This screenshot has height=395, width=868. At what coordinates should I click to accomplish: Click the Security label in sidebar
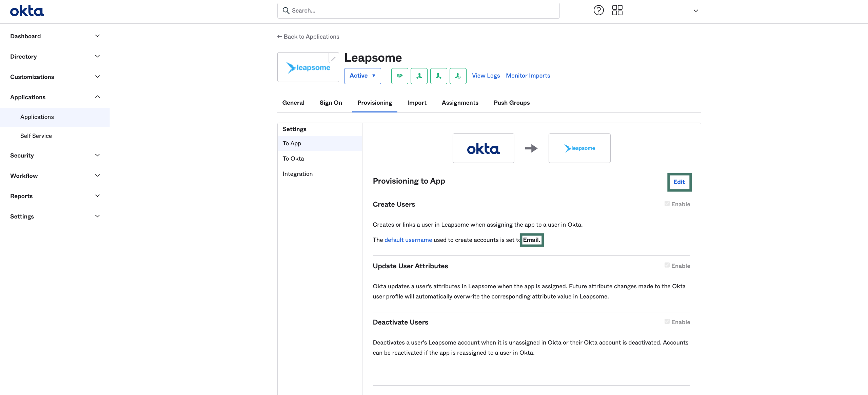click(22, 155)
